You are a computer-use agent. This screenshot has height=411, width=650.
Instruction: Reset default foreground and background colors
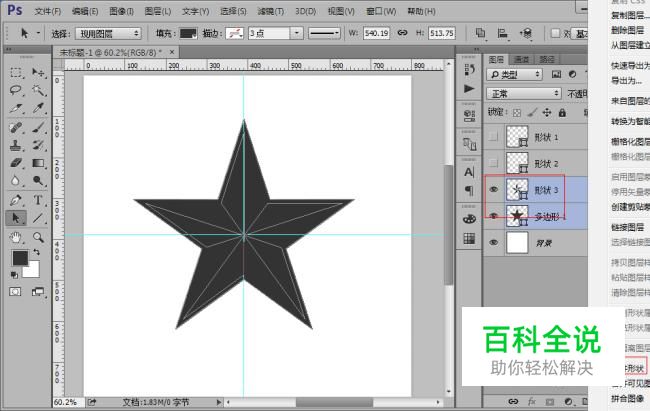click(x=14, y=275)
